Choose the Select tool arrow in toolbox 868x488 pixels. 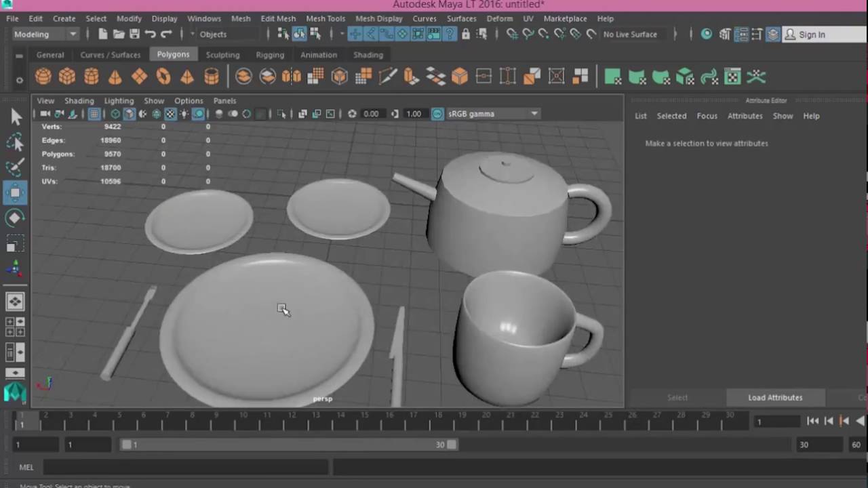(x=16, y=117)
